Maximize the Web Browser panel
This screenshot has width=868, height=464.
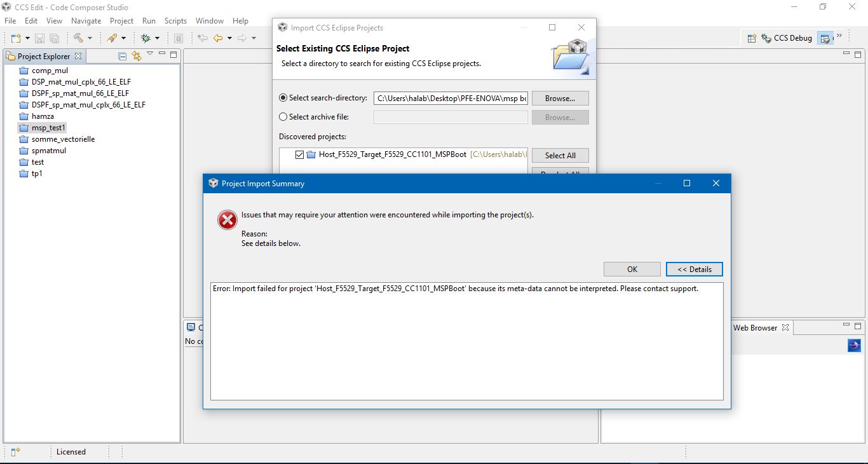click(858, 325)
